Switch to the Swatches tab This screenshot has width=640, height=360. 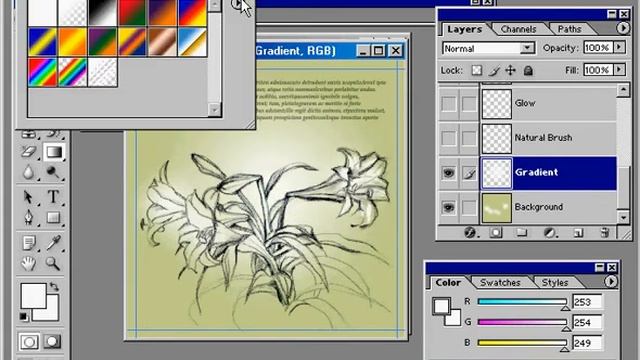[x=500, y=282]
